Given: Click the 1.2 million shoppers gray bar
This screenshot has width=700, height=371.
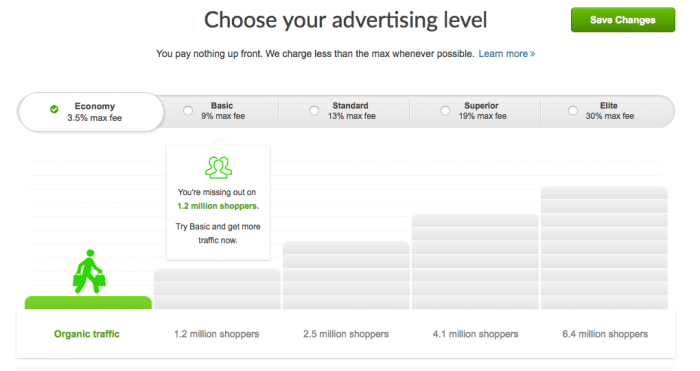Looking at the screenshot, I should [217, 289].
